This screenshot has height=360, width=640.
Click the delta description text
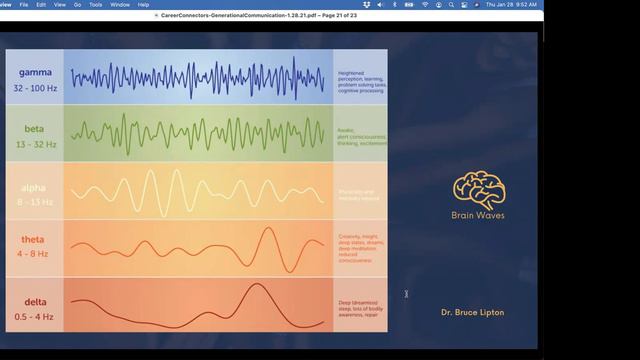pyautogui.click(x=360, y=309)
